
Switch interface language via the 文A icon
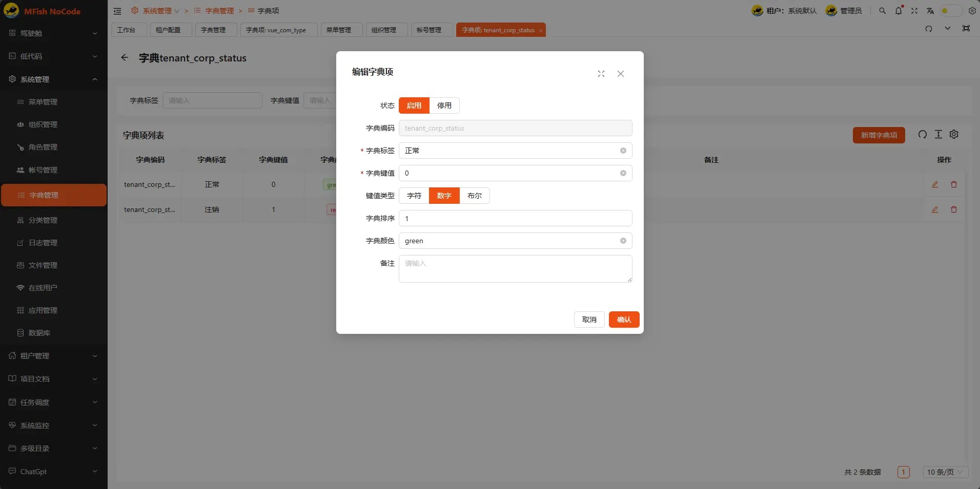(931, 11)
